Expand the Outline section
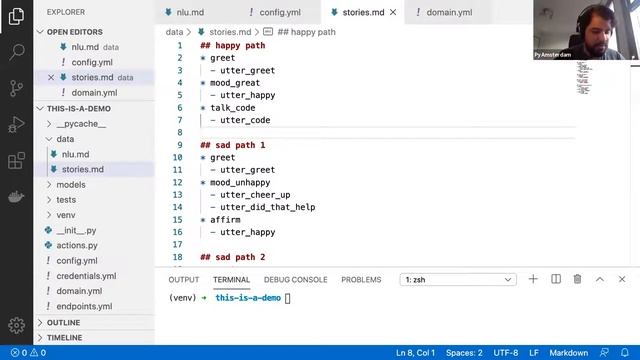640x360 pixels. pyautogui.click(x=63, y=322)
